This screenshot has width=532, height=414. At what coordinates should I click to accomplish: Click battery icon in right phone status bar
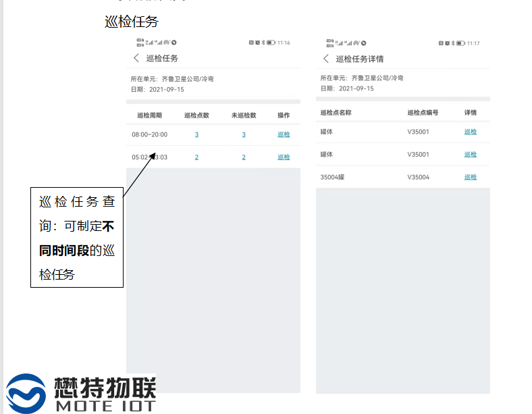(460, 43)
